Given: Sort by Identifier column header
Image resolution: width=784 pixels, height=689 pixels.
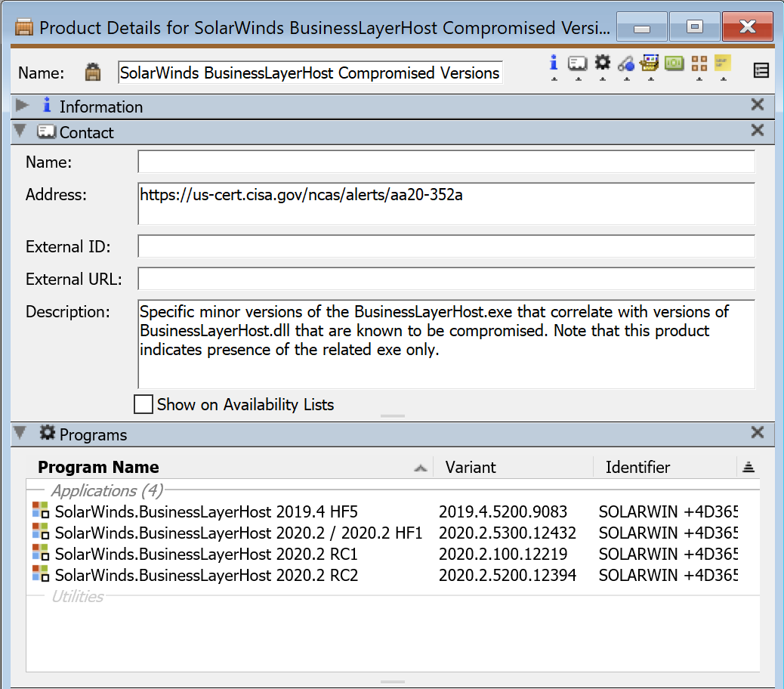Looking at the screenshot, I should click(665, 467).
